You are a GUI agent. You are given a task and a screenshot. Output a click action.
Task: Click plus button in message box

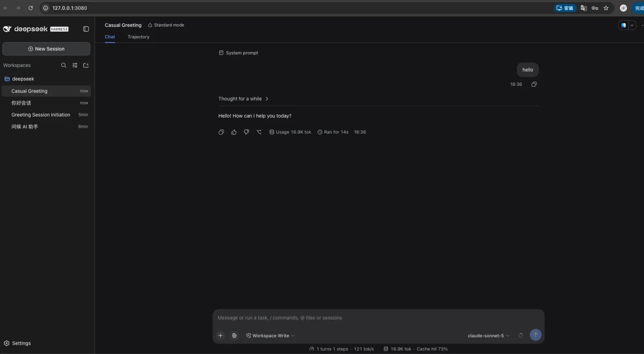[x=221, y=335]
